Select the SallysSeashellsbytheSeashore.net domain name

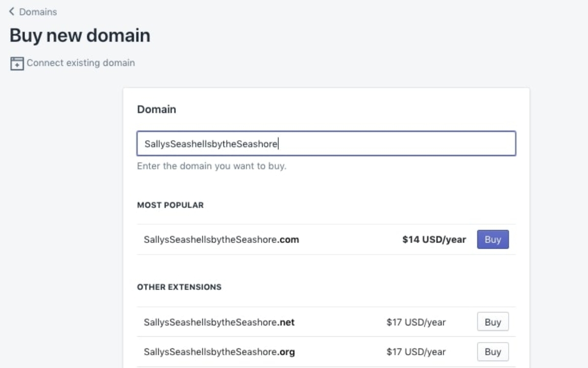click(219, 322)
